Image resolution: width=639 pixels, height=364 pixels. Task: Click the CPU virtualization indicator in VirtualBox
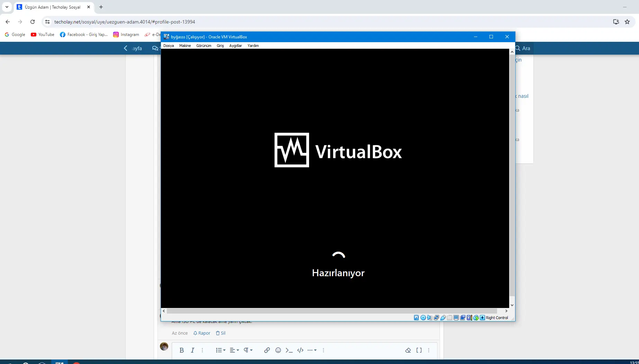469,318
